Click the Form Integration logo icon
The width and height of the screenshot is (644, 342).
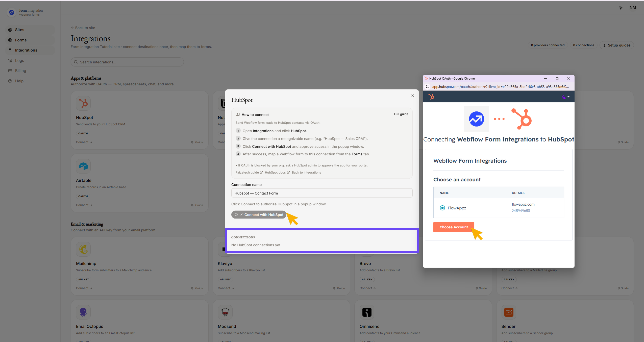12,12
